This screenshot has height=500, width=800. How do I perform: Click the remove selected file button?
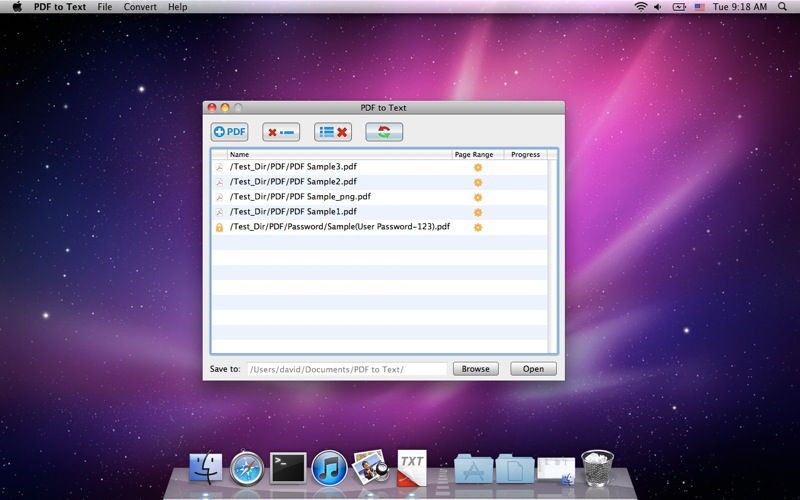(281, 132)
